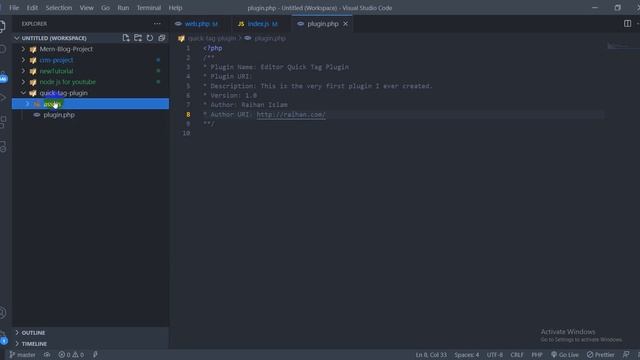This screenshot has width=640, height=360.
Task: Split the editor to the right
Action: point(627,24)
